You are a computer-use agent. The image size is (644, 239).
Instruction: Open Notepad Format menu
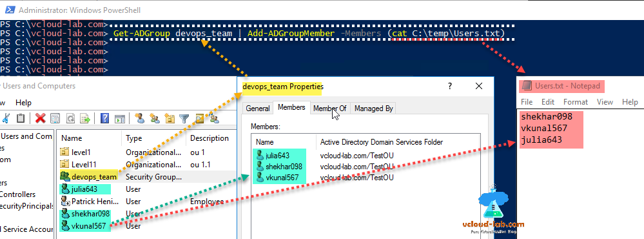click(576, 102)
